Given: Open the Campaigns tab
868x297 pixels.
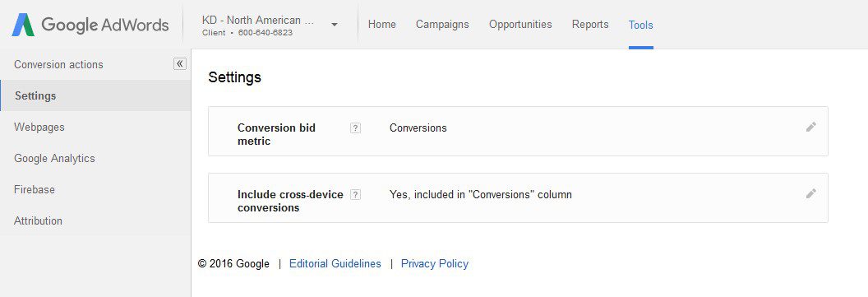Looking at the screenshot, I should pyautogui.click(x=442, y=25).
